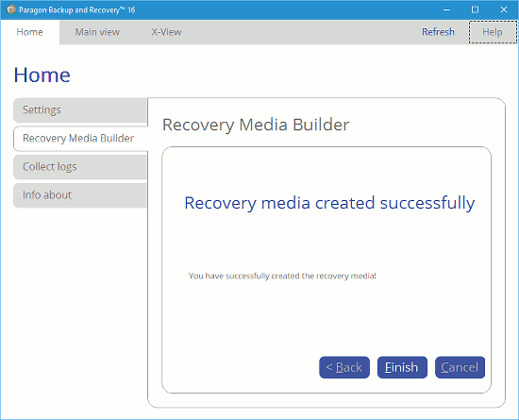This screenshot has width=519, height=420.
Task: Click the 'You have successfully created' message
Action: (x=282, y=276)
